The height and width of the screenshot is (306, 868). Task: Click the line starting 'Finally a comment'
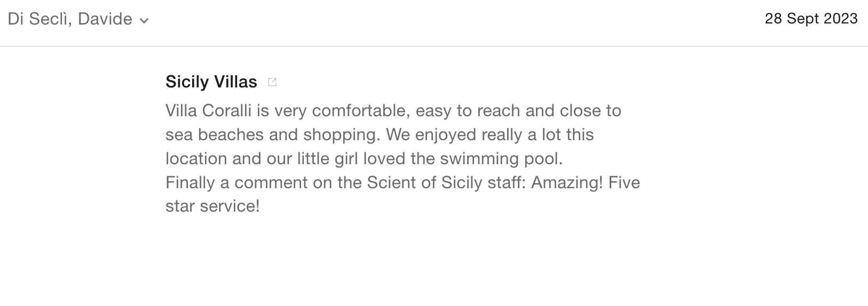pyautogui.click(x=403, y=182)
